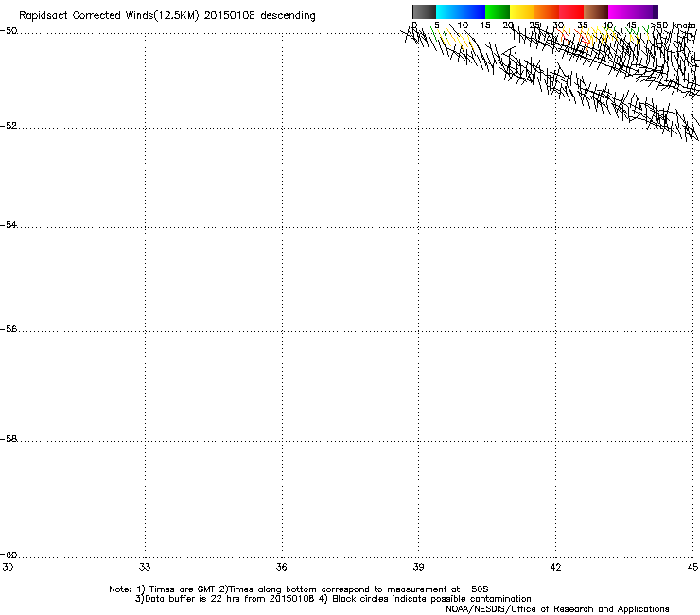The width and height of the screenshot is (700, 615).
Task: Click the cyan-blue 5-15 knots color band
Action: (x=461, y=11)
